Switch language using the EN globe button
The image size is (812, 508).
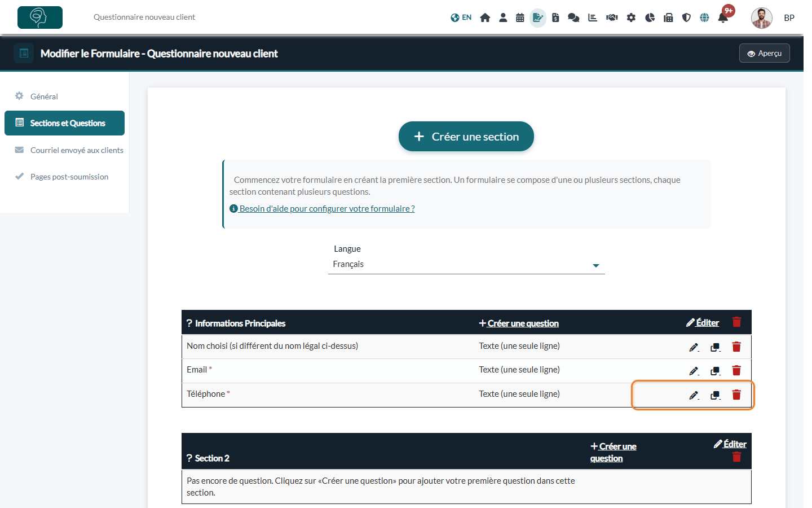(x=461, y=17)
